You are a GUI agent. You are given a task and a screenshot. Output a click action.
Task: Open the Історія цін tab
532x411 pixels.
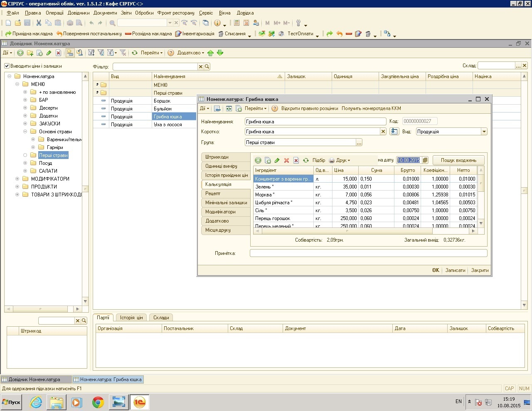(x=131, y=318)
